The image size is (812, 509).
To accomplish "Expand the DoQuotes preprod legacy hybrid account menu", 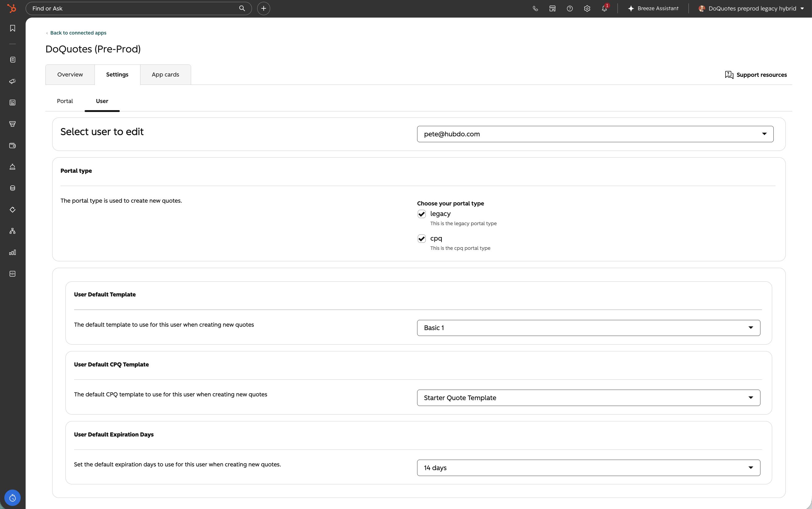I will pos(751,8).
